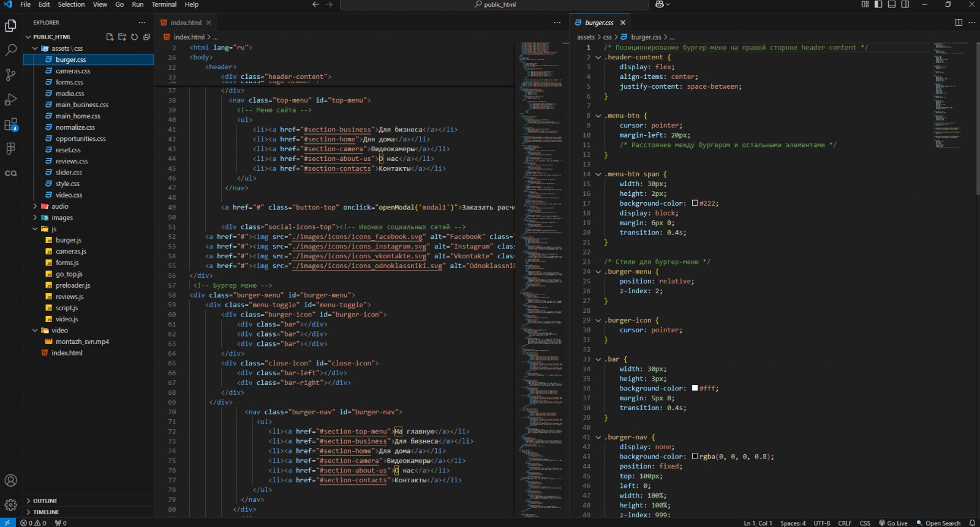Open the Terminal menu
980x527 pixels.
click(164, 4)
